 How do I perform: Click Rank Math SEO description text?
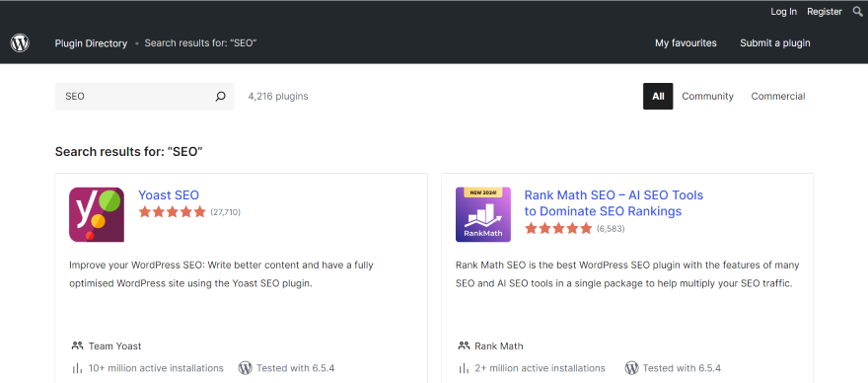pos(627,274)
